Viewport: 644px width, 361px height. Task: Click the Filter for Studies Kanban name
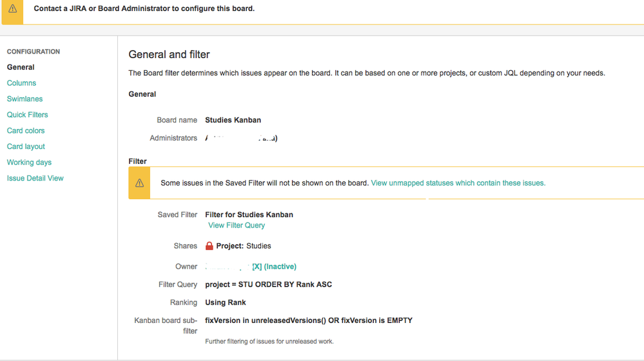[249, 215]
